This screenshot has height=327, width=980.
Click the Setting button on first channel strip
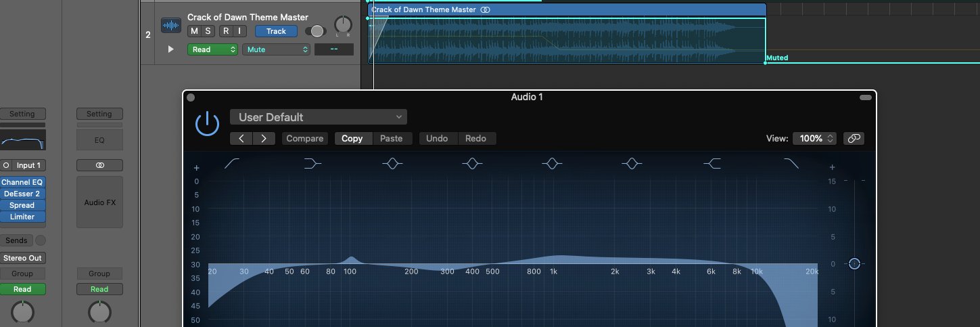point(22,114)
